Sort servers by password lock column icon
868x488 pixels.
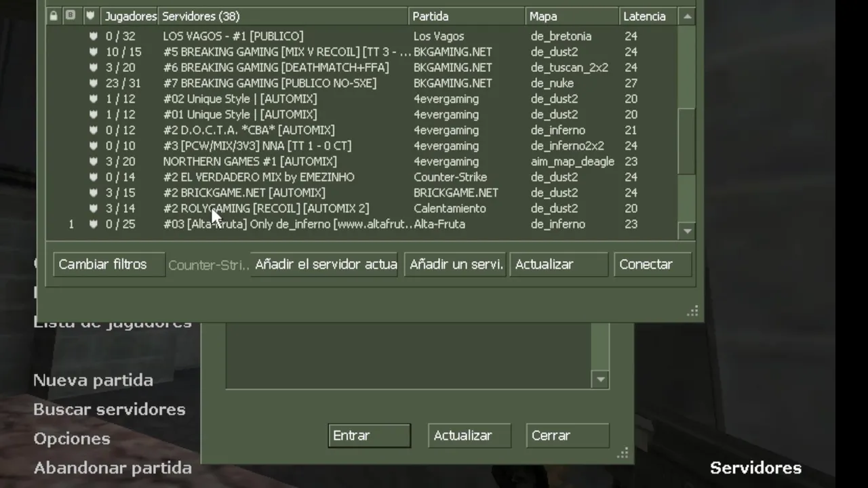tap(54, 16)
